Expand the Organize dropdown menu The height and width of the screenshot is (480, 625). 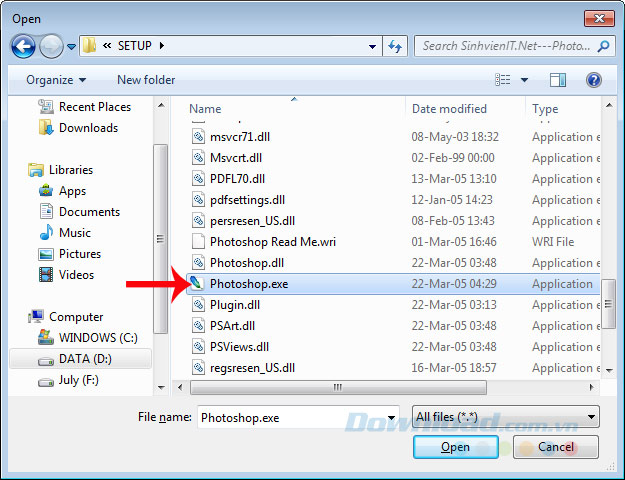(x=56, y=80)
